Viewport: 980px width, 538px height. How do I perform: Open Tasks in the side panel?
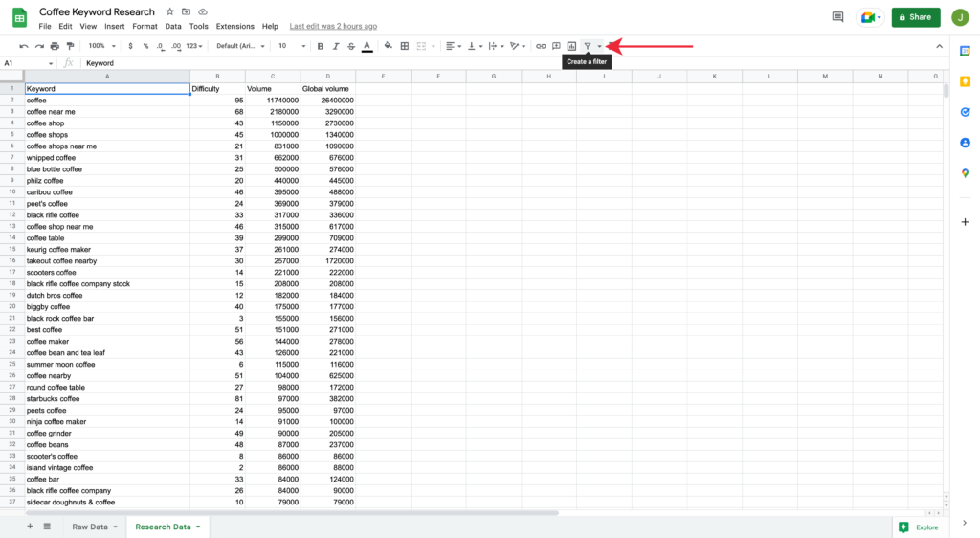click(965, 112)
